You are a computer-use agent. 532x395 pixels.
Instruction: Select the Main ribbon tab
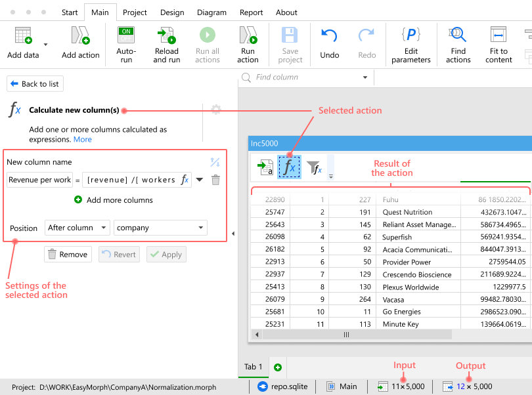(x=100, y=12)
